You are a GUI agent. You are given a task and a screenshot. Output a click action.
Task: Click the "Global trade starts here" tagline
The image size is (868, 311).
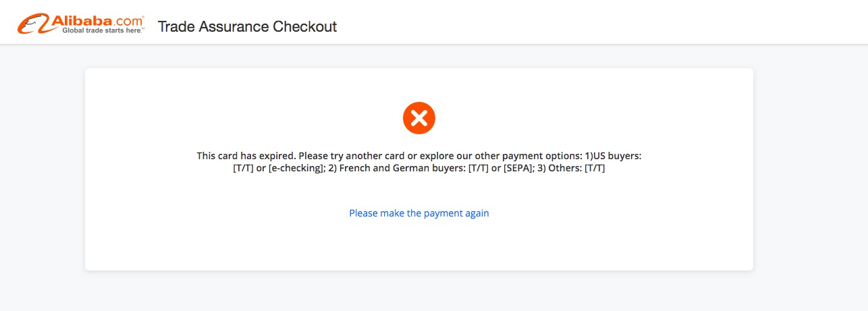click(103, 31)
